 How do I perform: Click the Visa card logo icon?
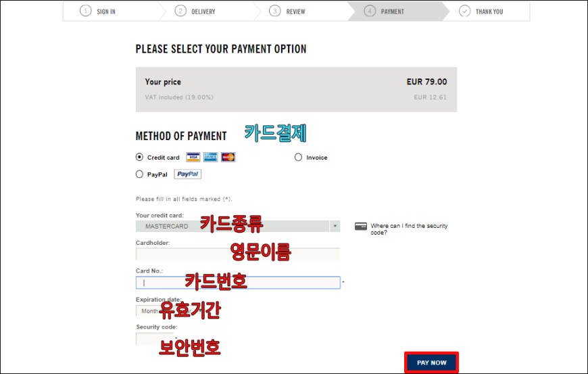click(x=193, y=157)
